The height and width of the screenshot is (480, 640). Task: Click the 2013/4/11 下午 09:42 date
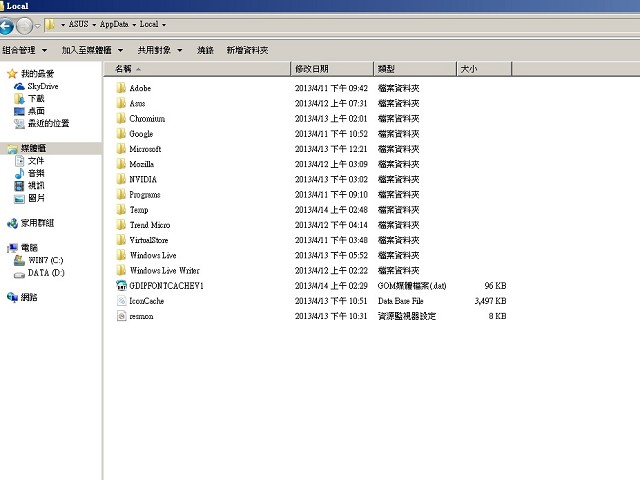(x=331, y=88)
